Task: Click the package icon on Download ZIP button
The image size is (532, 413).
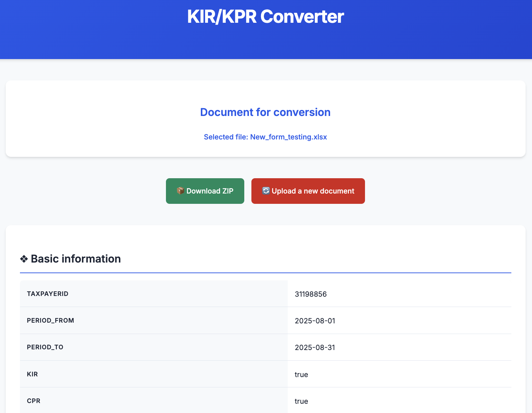Action: point(180,191)
